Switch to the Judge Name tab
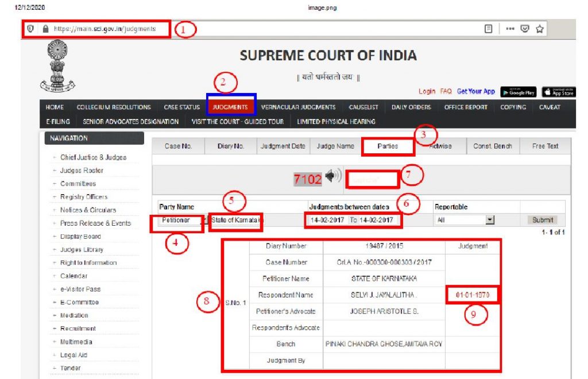The image size is (588, 379). pyautogui.click(x=335, y=146)
